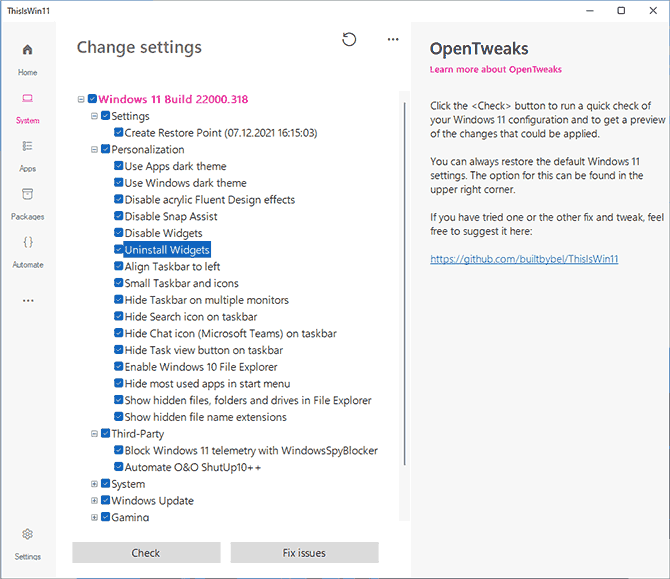Open sidebar more options ellipsis
The height and width of the screenshot is (579, 670).
[28, 300]
